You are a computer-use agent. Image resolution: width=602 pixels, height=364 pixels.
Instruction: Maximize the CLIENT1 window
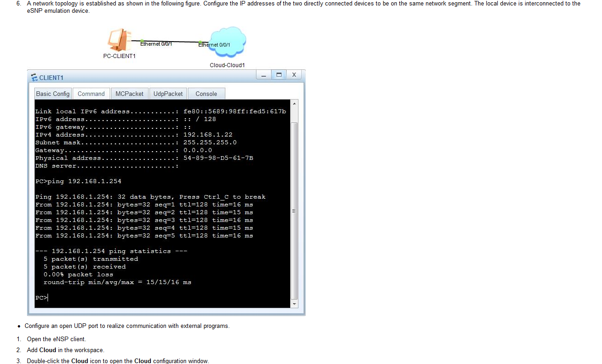278,74
